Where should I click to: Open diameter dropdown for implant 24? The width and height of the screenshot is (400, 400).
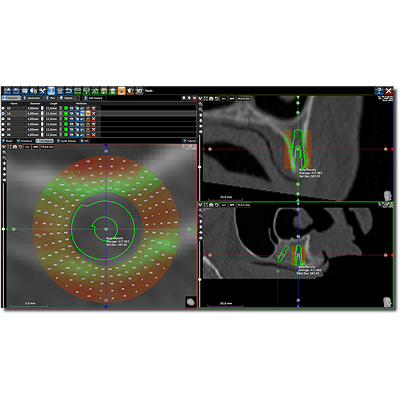42,129
